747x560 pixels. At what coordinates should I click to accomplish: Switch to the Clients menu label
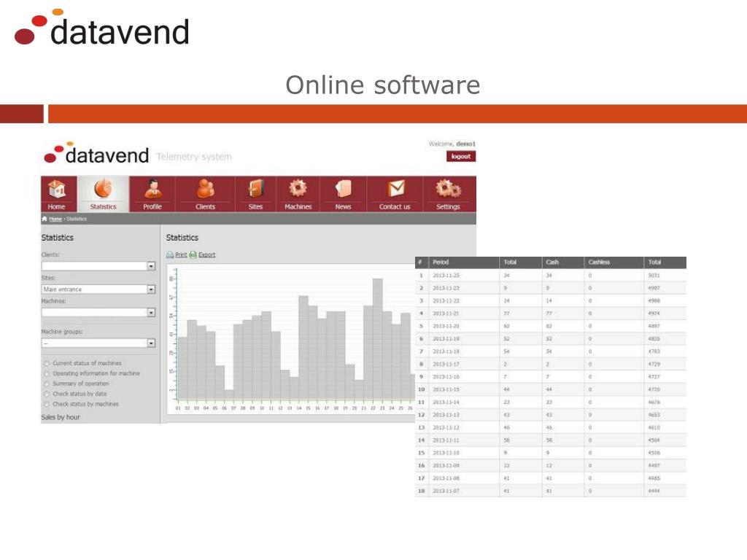click(205, 206)
